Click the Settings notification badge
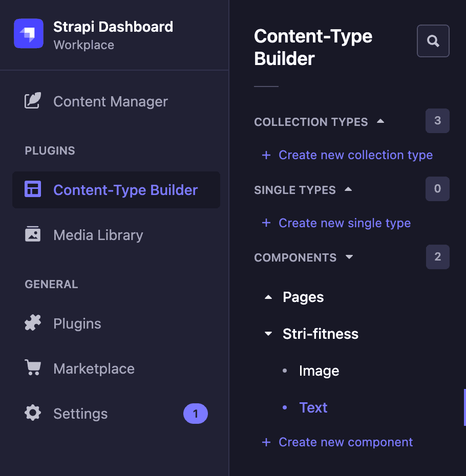 point(195,414)
